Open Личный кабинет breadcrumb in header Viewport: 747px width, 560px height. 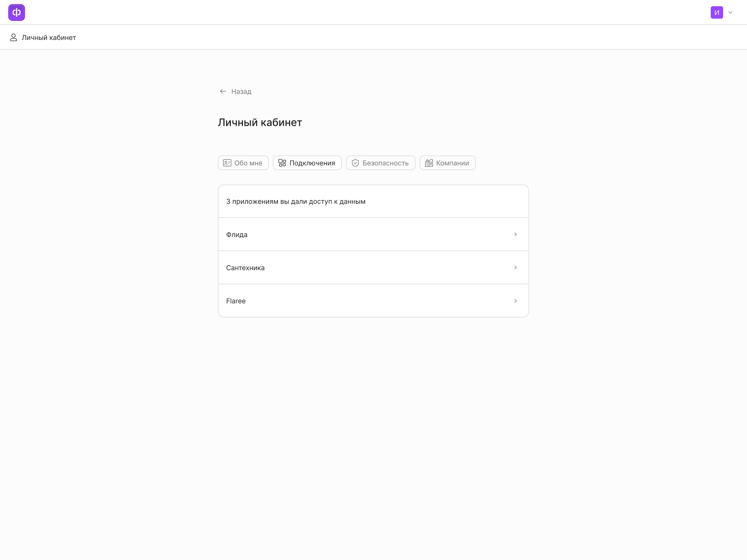(x=49, y=38)
